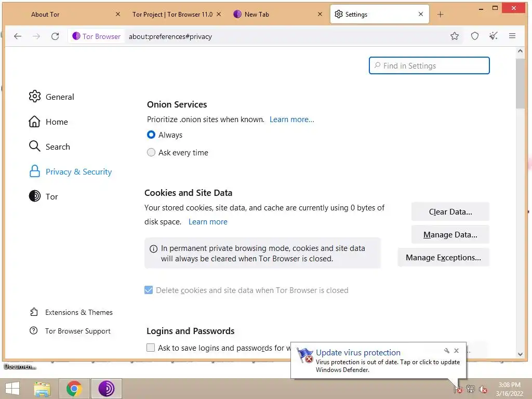
Task: Select Ask every time radio option
Action: pos(151,152)
